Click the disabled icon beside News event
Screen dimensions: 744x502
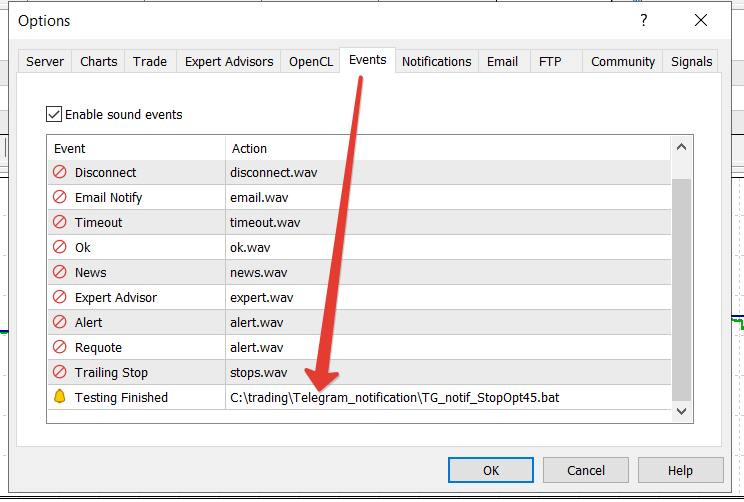click(x=60, y=272)
